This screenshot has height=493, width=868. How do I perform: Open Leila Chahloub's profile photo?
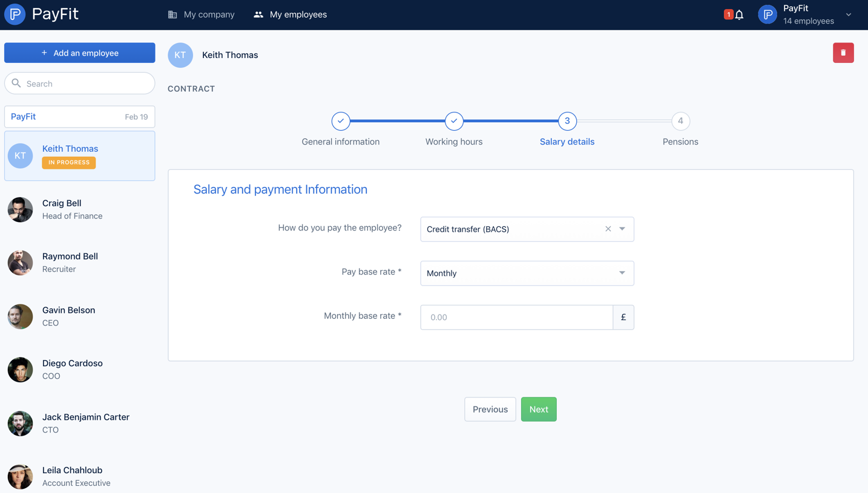tap(20, 477)
